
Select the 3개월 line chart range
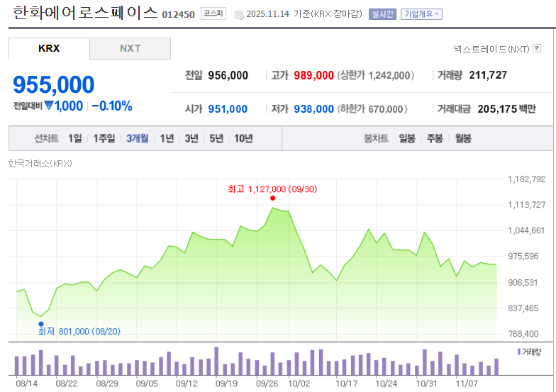tap(138, 138)
